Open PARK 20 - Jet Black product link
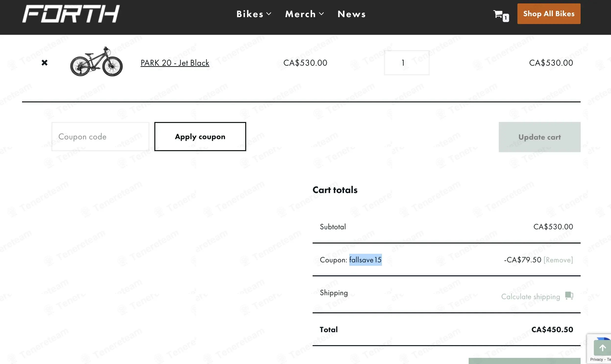 pos(175,63)
